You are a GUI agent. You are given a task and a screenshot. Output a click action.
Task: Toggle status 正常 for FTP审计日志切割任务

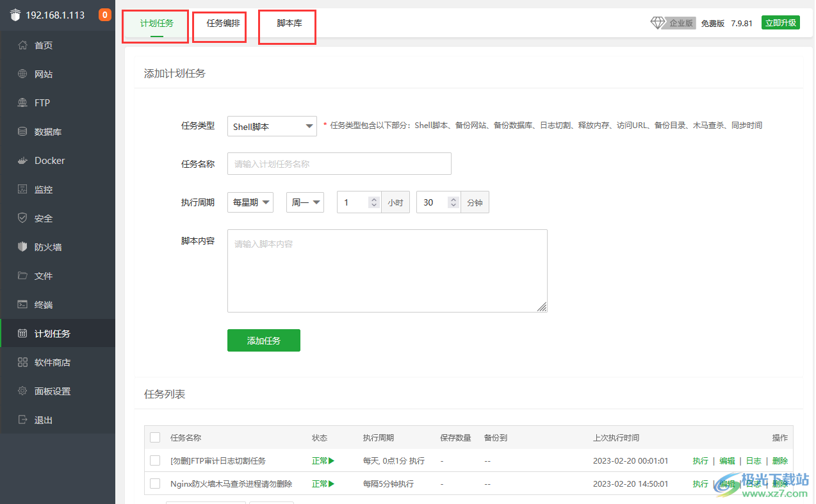coord(323,461)
